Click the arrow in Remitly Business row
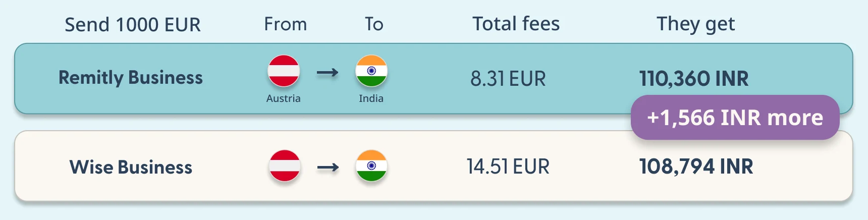Viewport: 868px width, 220px height. [x=328, y=73]
